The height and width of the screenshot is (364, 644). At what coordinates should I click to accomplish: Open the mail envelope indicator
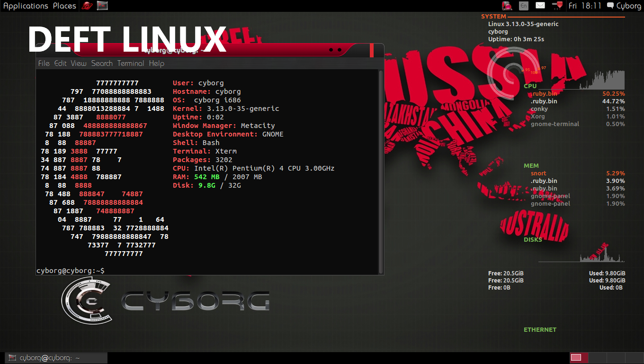[540, 6]
